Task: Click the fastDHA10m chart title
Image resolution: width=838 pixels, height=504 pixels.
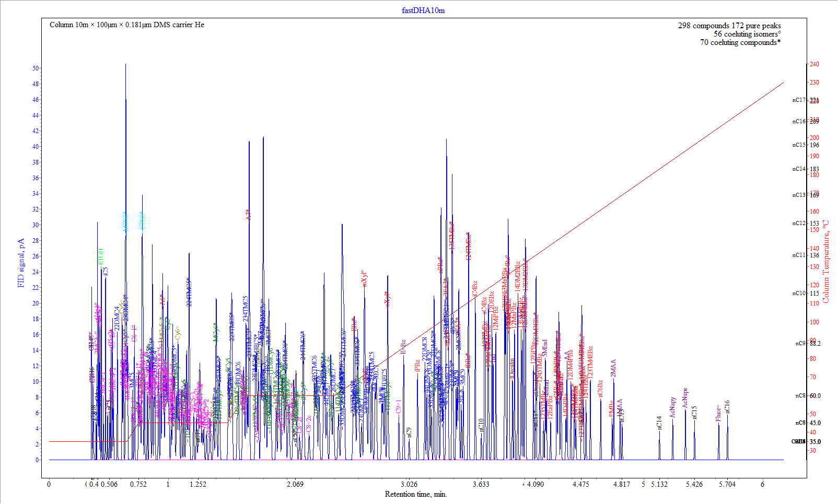Action: pos(423,10)
